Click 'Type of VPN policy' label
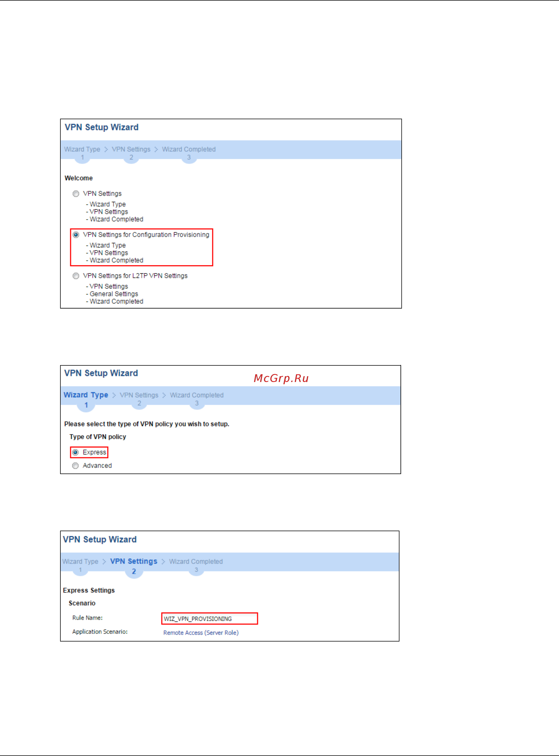559x756 pixels. coord(98,437)
